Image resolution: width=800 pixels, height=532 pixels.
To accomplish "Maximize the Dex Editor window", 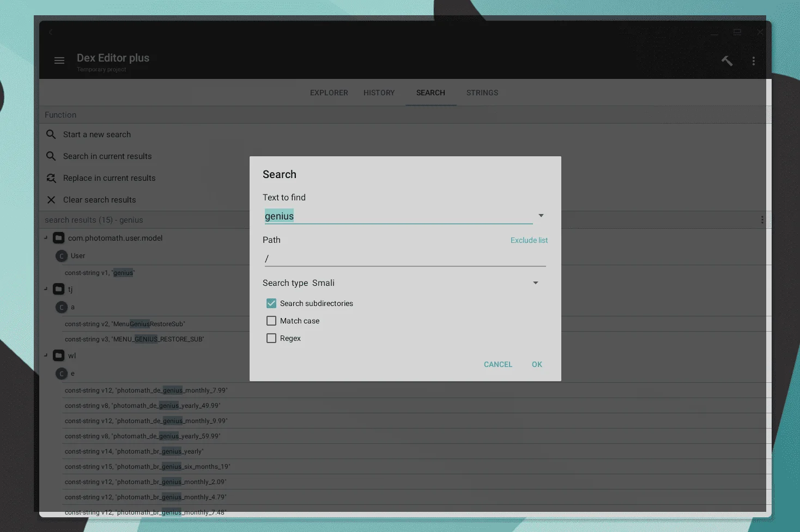I will point(737,32).
